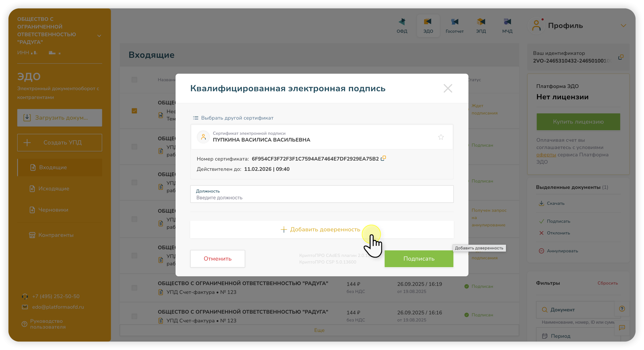Expand the organization selector chevron
This screenshot has width=644, height=350.
[99, 36]
